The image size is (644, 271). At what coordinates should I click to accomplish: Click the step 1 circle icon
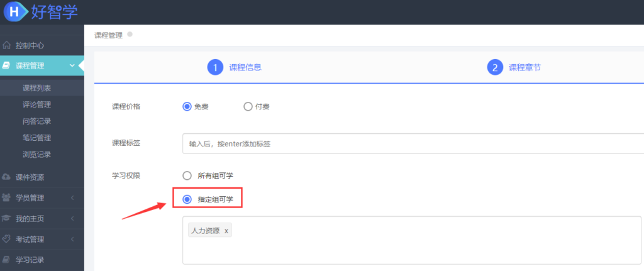point(215,68)
